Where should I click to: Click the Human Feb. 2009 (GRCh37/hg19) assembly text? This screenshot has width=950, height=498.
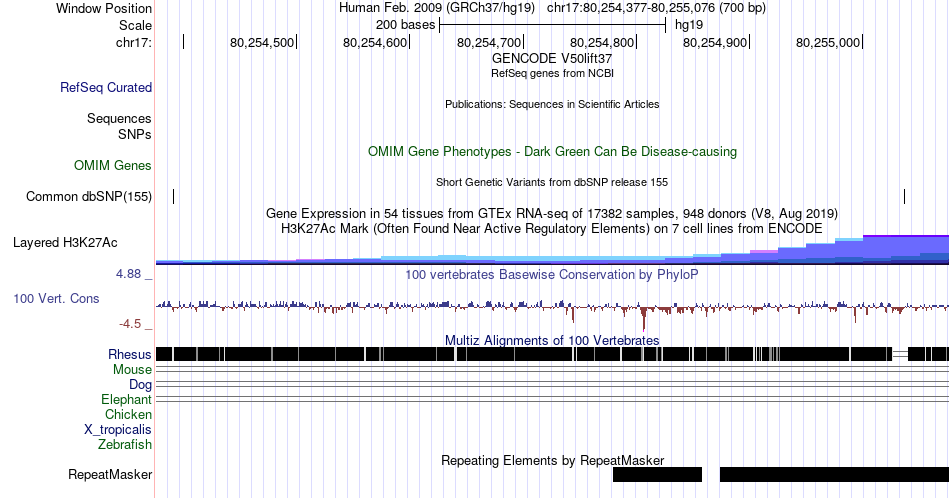(437, 8)
